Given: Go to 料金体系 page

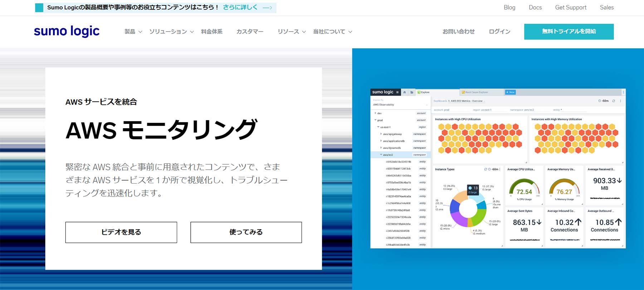Looking at the screenshot, I should [x=212, y=32].
